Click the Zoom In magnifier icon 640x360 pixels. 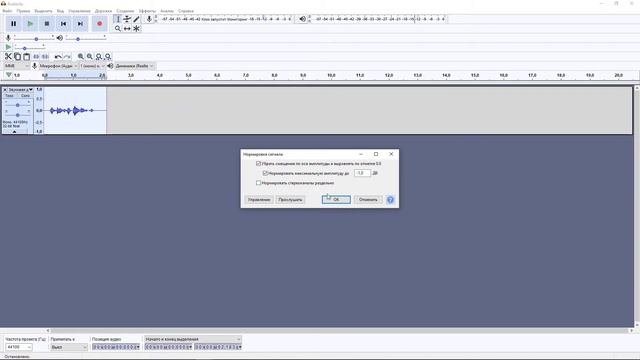click(81, 56)
